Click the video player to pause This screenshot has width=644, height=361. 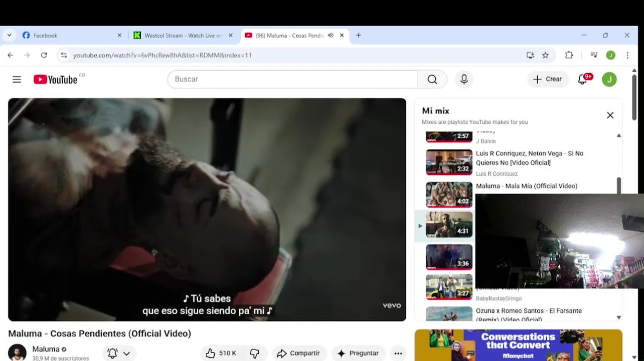pos(207,210)
